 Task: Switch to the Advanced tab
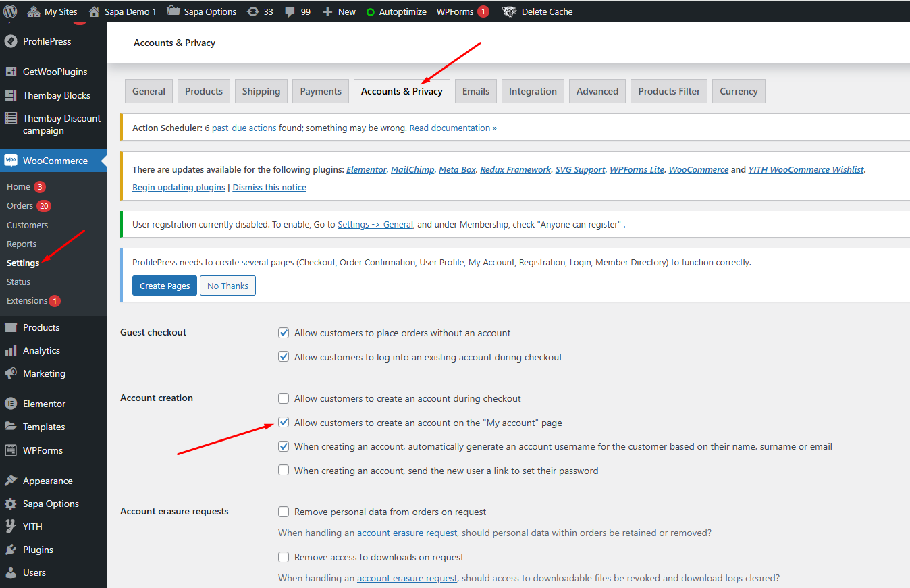point(597,91)
